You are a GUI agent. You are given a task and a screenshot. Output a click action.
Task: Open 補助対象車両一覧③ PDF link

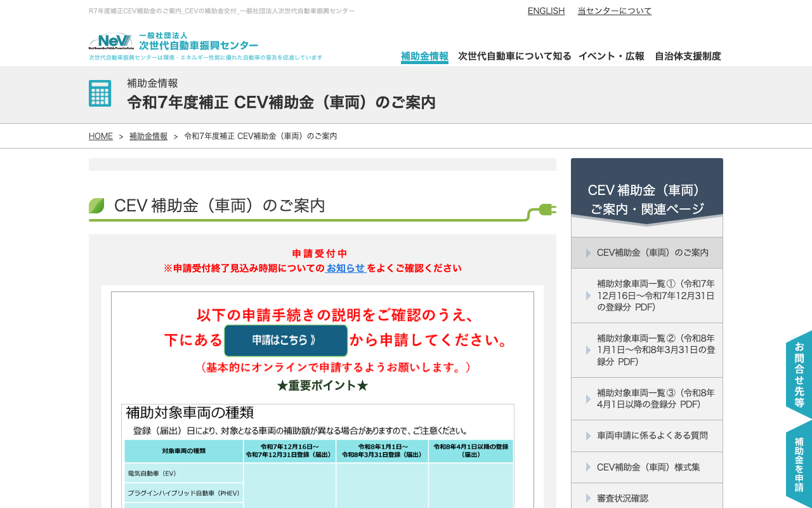[x=647, y=399]
